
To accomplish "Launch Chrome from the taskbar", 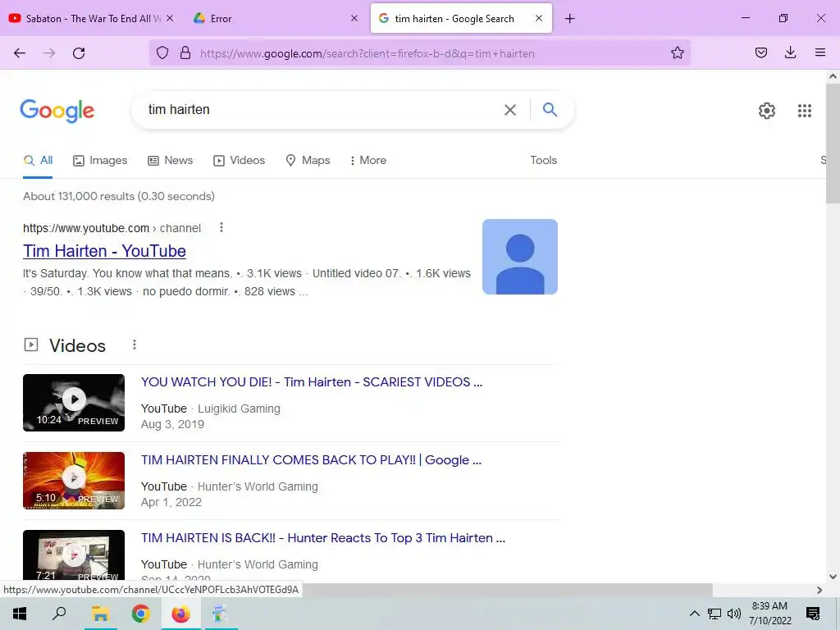I will 140,614.
